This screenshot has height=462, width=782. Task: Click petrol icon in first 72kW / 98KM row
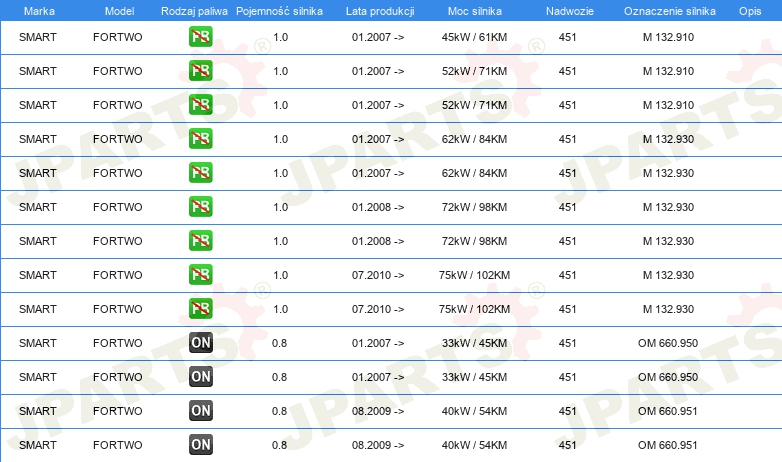[x=200, y=207]
